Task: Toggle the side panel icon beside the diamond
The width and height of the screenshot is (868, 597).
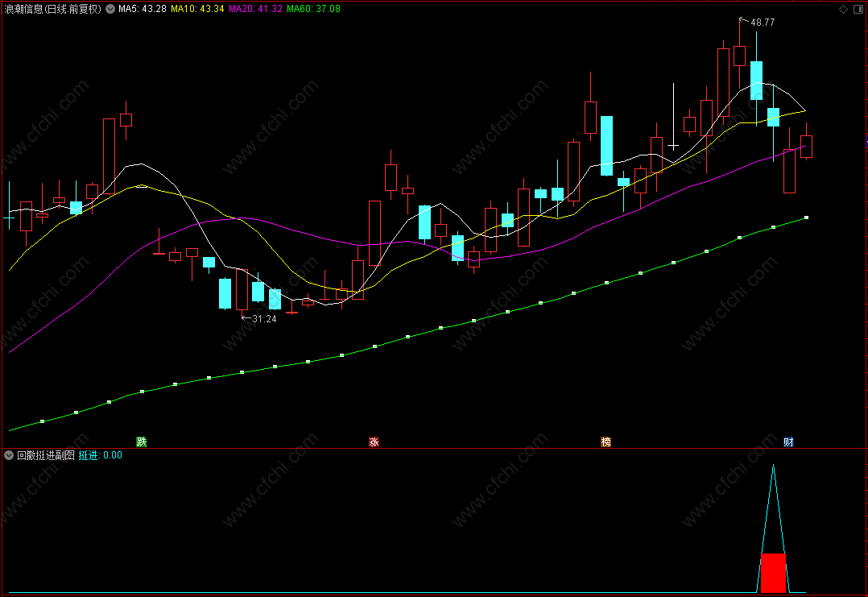Action: coord(860,10)
